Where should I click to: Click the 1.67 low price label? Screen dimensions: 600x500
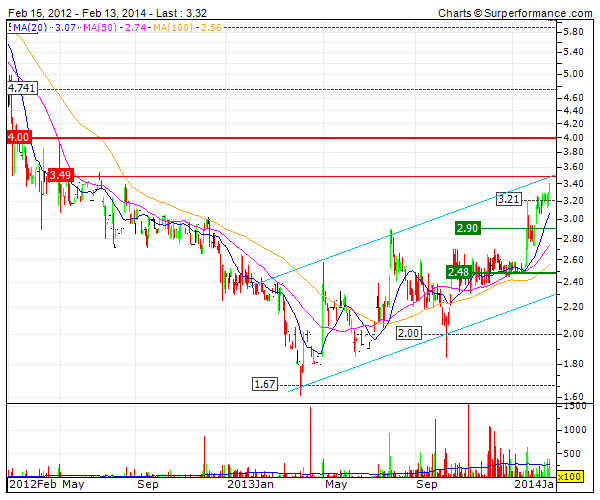tap(266, 384)
